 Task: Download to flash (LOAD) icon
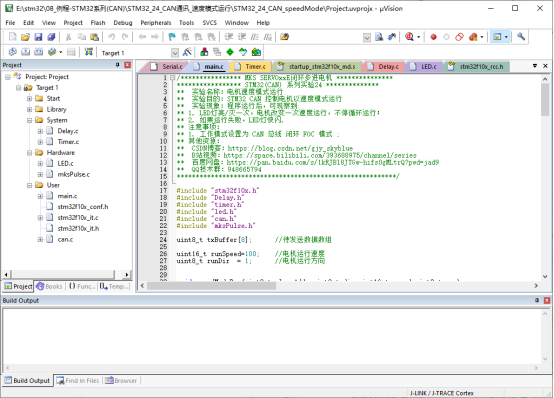tap(89, 52)
